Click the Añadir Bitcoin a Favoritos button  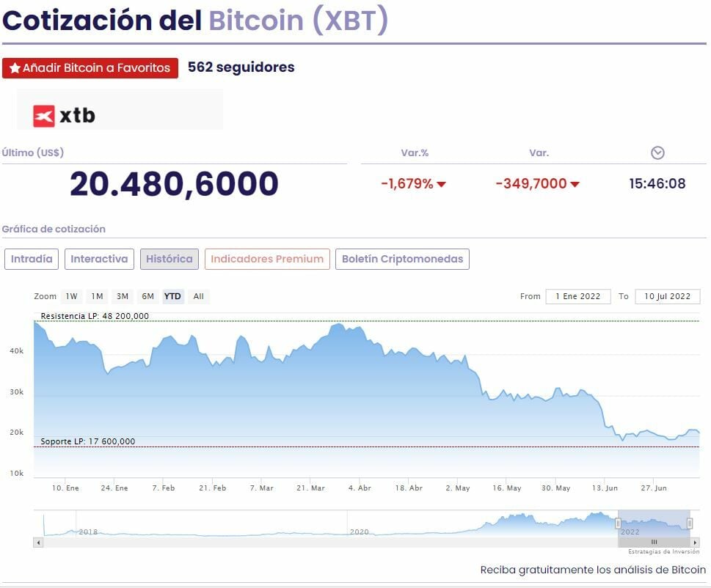90,68
